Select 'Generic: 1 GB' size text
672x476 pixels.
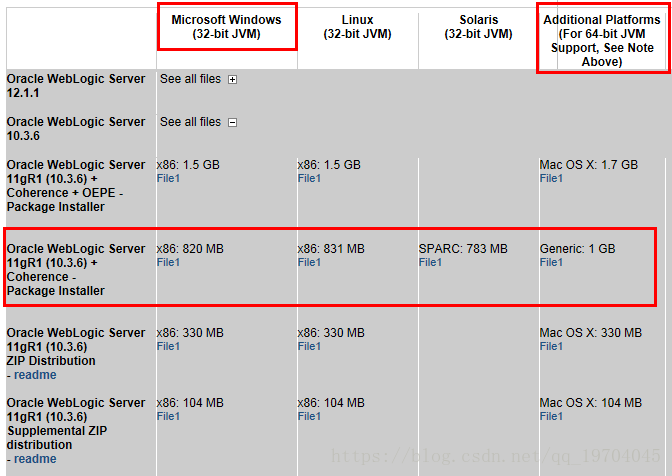click(x=578, y=249)
